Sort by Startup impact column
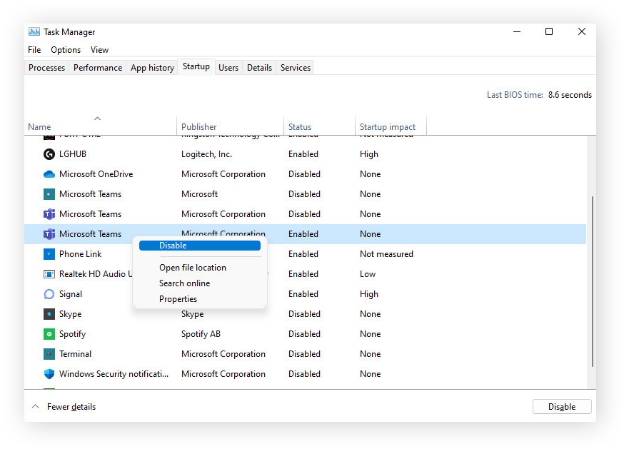This screenshot has height=450, width=624. pyautogui.click(x=387, y=127)
